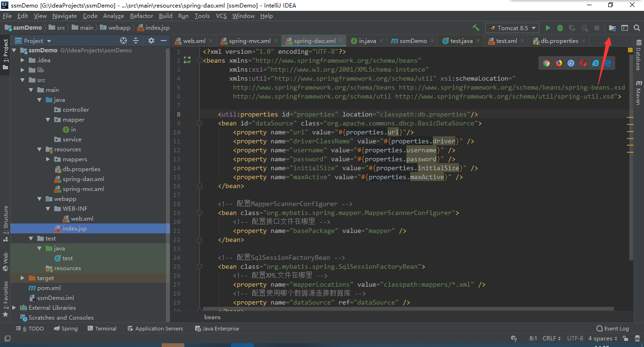The image size is (644, 347).
Task: Expand the lib folder
Action: [x=23, y=70]
